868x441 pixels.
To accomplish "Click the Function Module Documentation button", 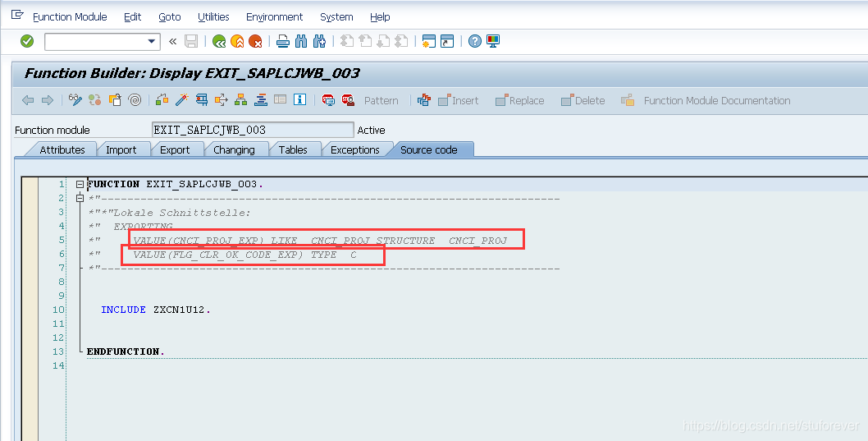I will click(x=706, y=100).
